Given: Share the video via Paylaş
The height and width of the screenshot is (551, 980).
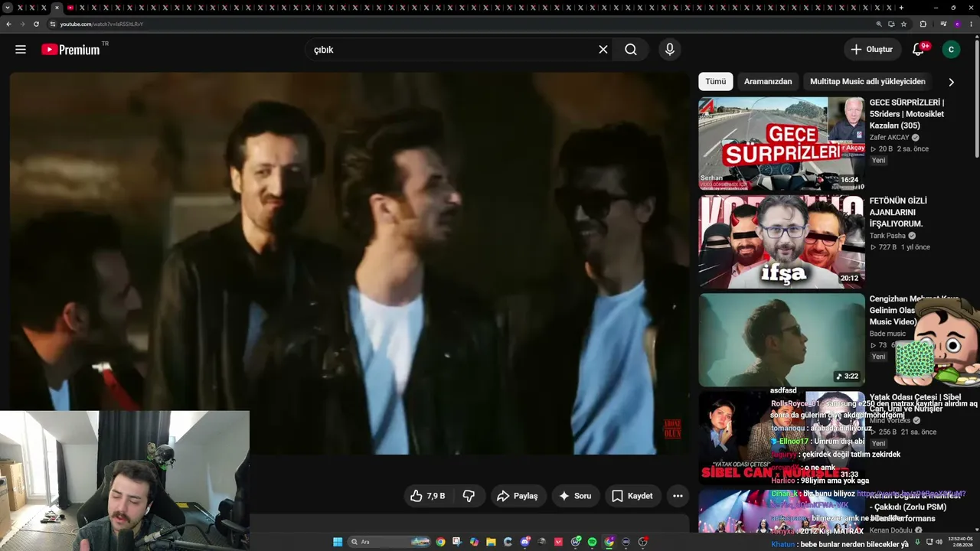Looking at the screenshot, I should 518,496.
